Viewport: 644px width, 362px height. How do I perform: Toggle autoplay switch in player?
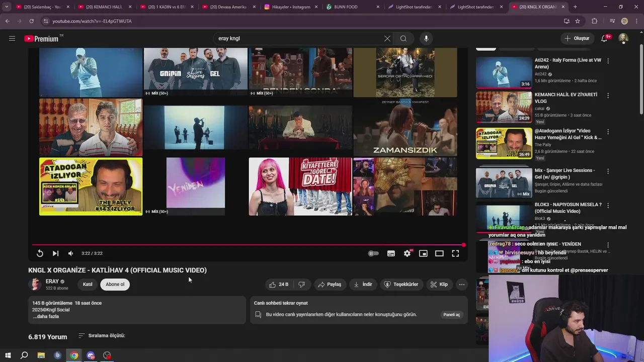[x=373, y=253]
